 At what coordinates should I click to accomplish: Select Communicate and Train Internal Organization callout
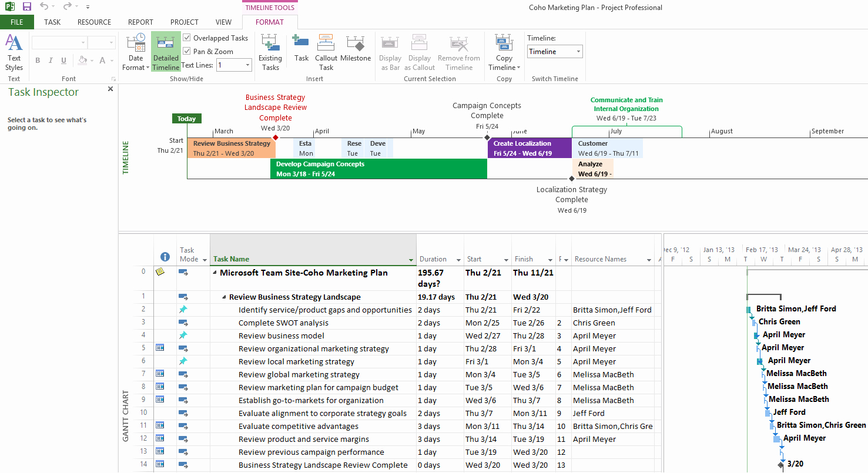626,109
